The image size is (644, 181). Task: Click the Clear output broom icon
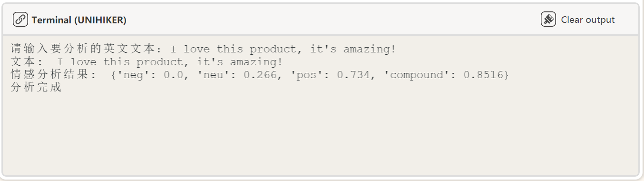[548, 20]
